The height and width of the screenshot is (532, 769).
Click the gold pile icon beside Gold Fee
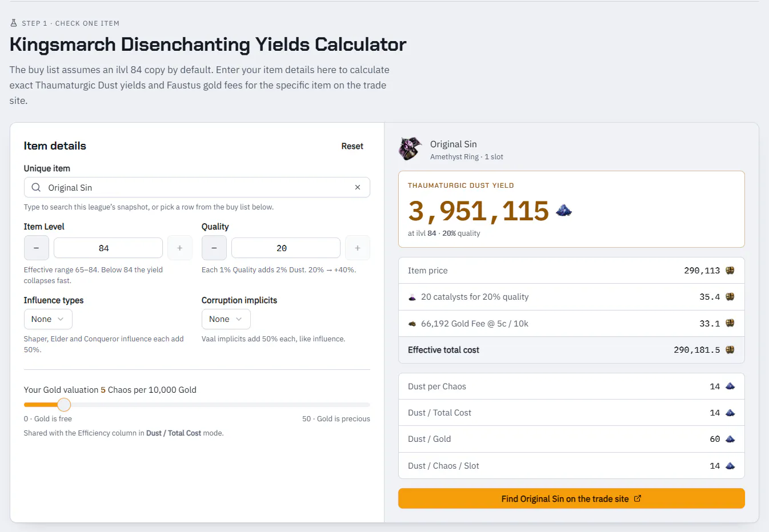pyautogui.click(x=412, y=324)
